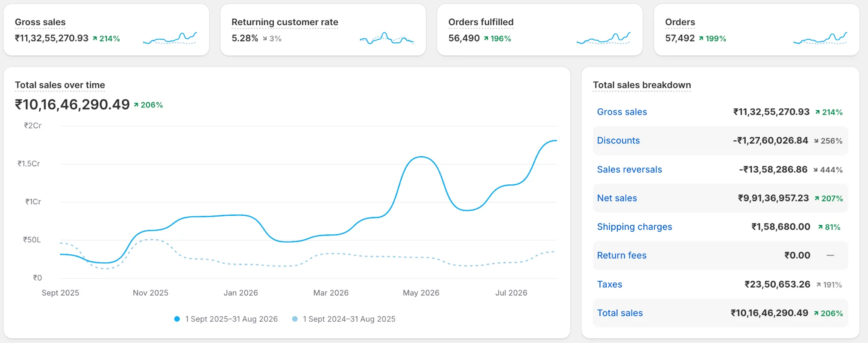Viewport: 868px width, 343px height.
Task: Click the ₹10,16,46,290.49 chart total value
Action: point(72,105)
